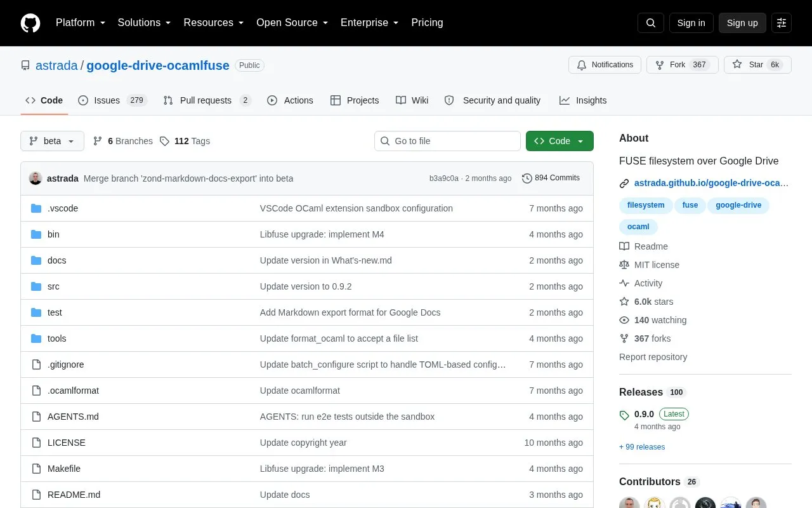Open the + 99 releases link
812x508 pixels.
coord(642,447)
